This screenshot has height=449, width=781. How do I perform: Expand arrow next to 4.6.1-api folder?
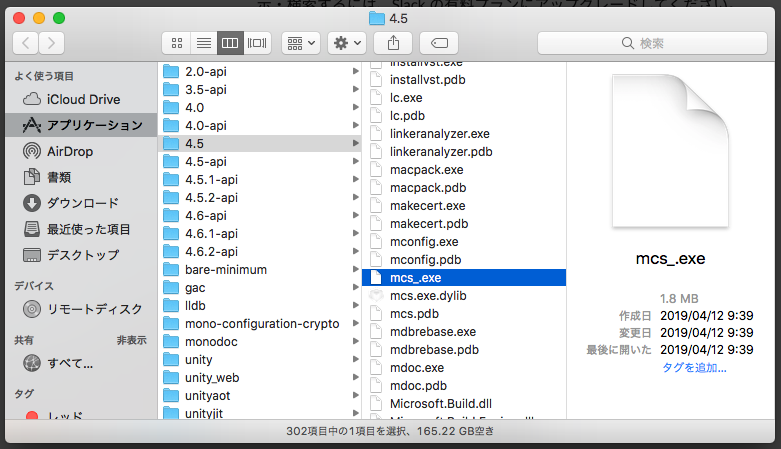(356, 233)
